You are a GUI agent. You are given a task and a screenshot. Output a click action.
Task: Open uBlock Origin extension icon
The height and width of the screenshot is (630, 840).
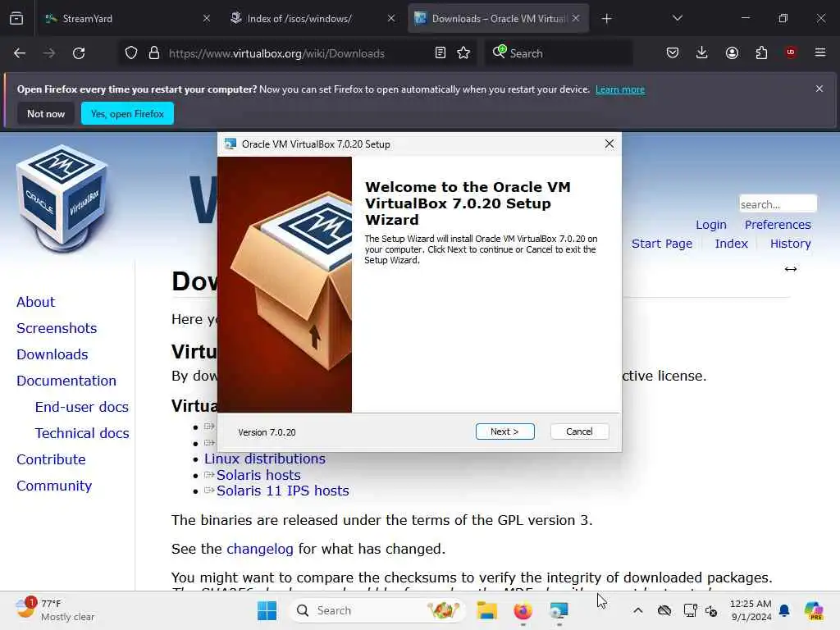tap(791, 52)
